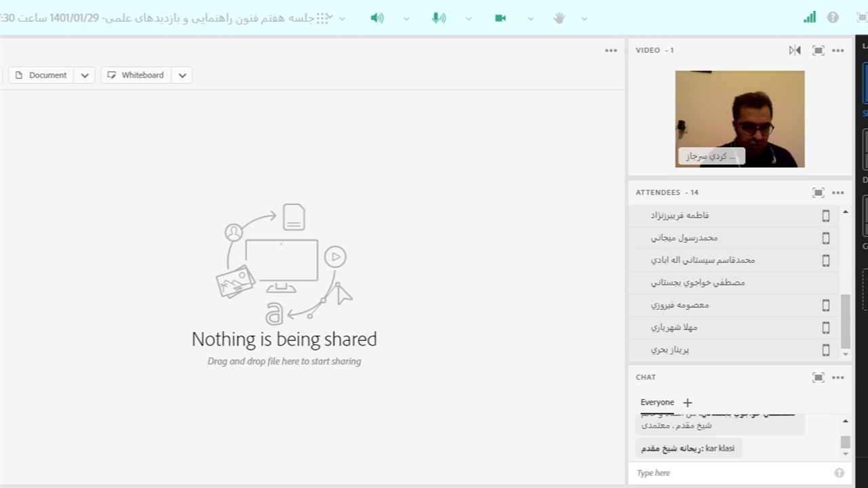Open the help question mark icon
Image resolution: width=868 pixels, height=488 pixels.
pyautogui.click(x=833, y=18)
